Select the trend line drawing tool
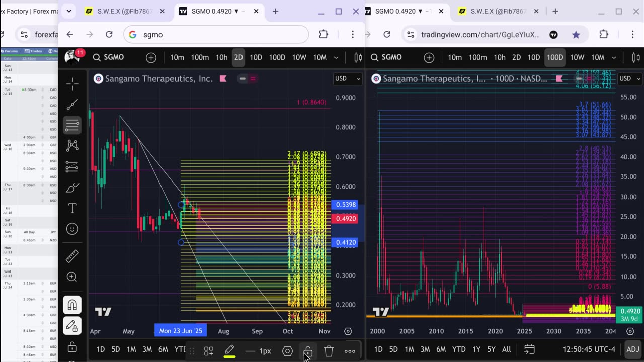 coord(72,104)
